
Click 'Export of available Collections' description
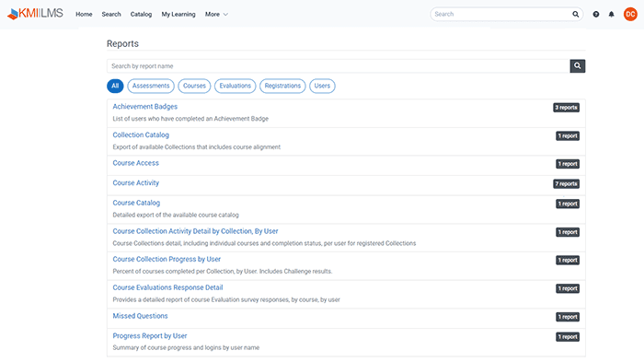coord(196,147)
